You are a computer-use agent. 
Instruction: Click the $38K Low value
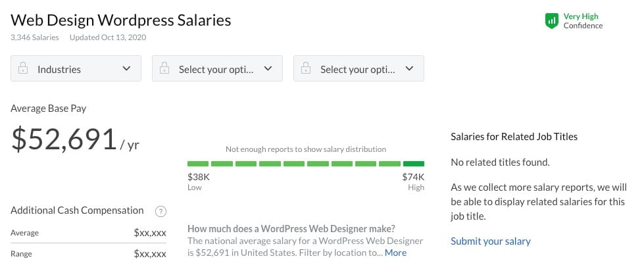199,177
